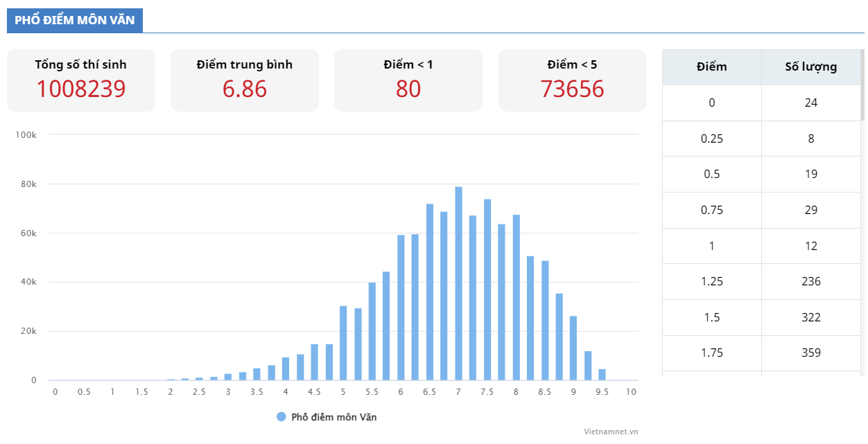Click the 'Số lượng' column header
This screenshot has height=444, width=868.
pos(810,67)
